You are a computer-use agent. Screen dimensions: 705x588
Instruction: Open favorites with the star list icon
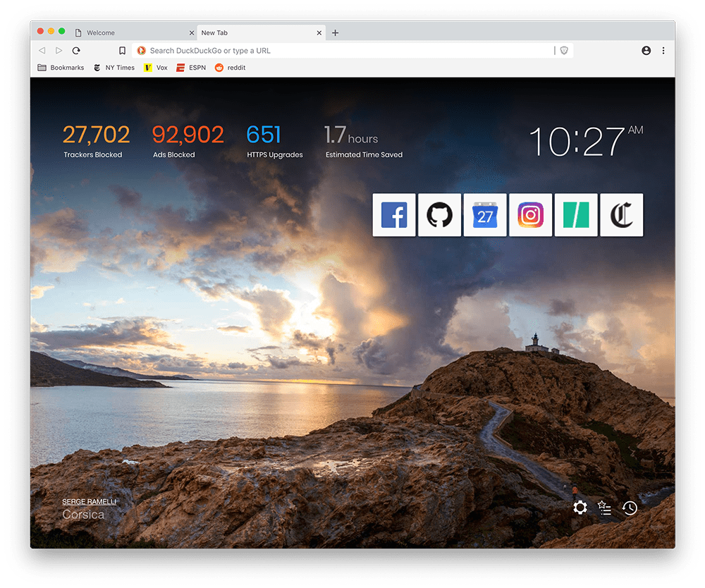[604, 507]
